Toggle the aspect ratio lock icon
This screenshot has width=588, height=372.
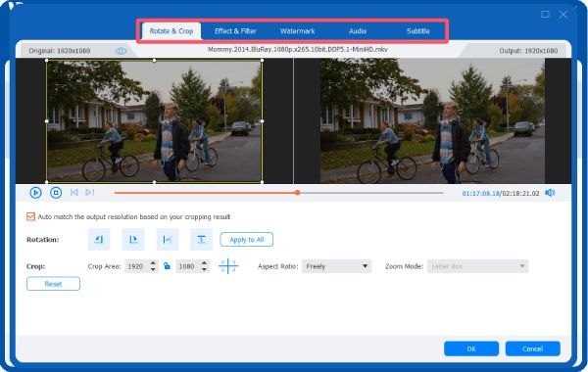[x=167, y=266]
